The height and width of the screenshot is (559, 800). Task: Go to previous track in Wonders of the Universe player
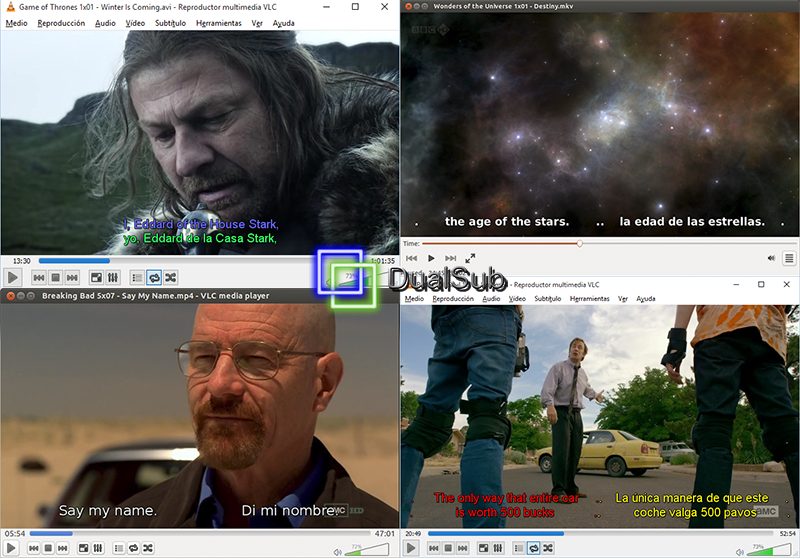tap(412, 258)
